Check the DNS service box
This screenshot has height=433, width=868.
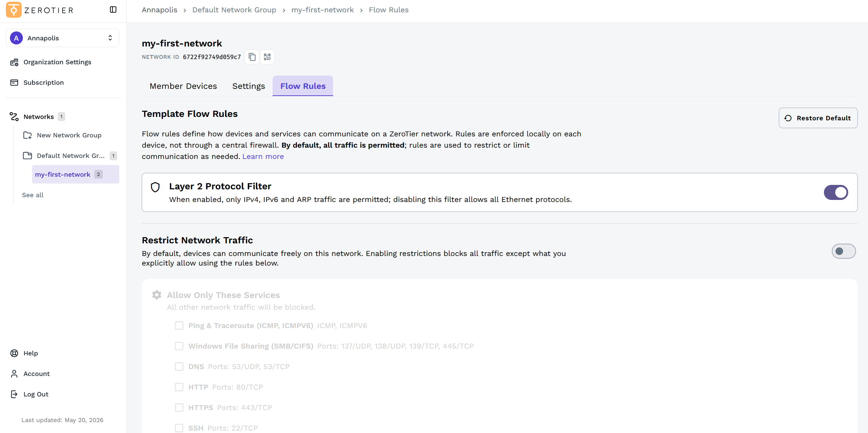pyautogui.click(x=179, y=367)
